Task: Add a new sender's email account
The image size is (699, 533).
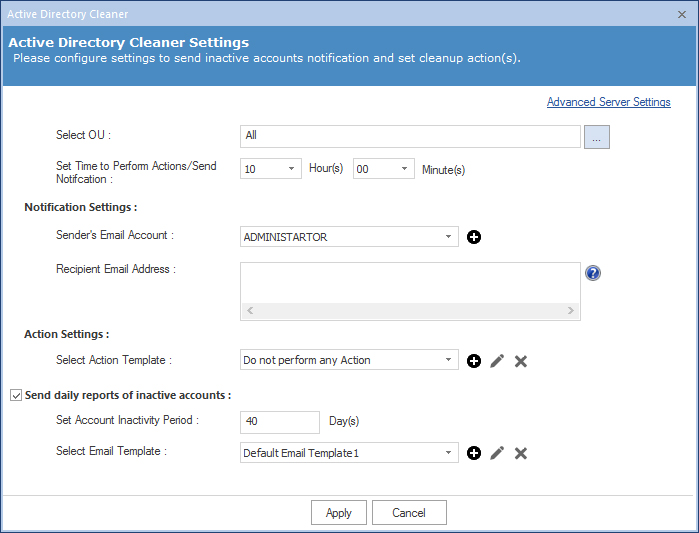Action: (473, 237)
